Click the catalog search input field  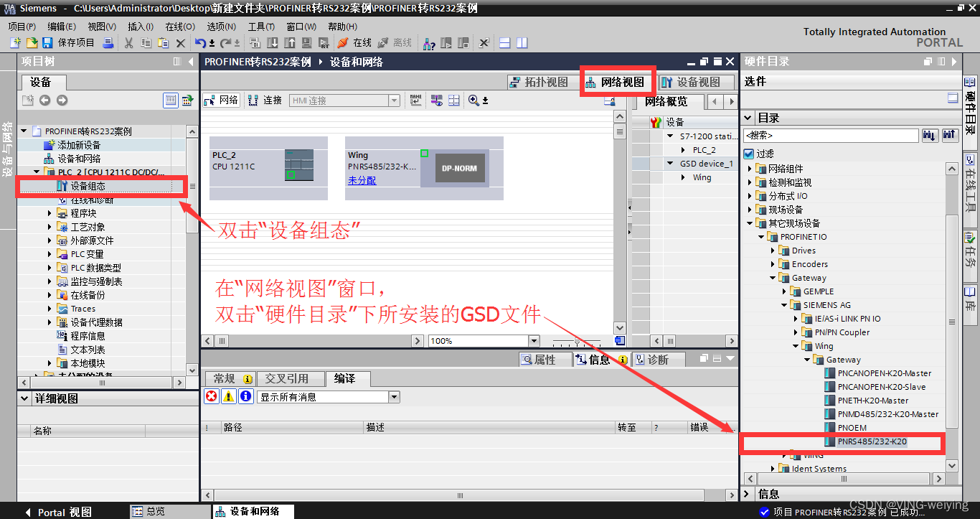831,135
